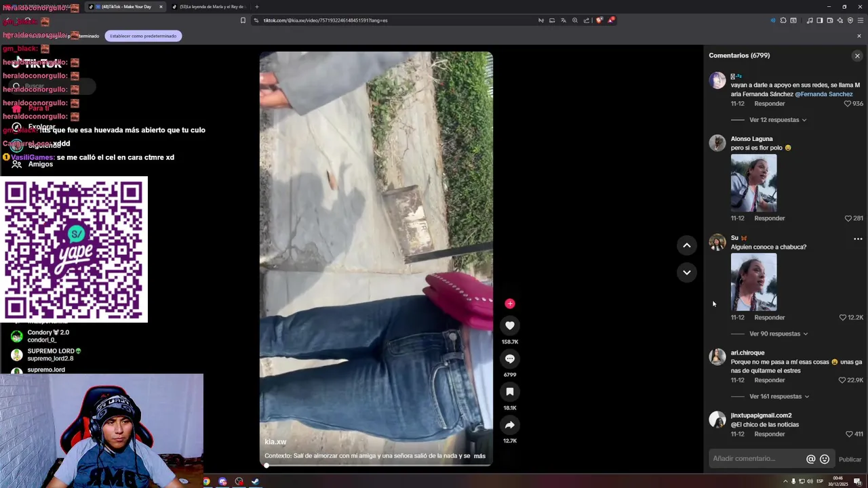Open the emoji picker in comment box

(x=825, y=459)
